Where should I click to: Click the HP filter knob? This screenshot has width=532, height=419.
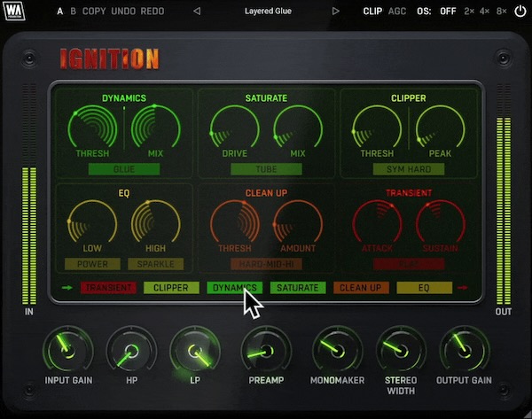tap(131, 351)
